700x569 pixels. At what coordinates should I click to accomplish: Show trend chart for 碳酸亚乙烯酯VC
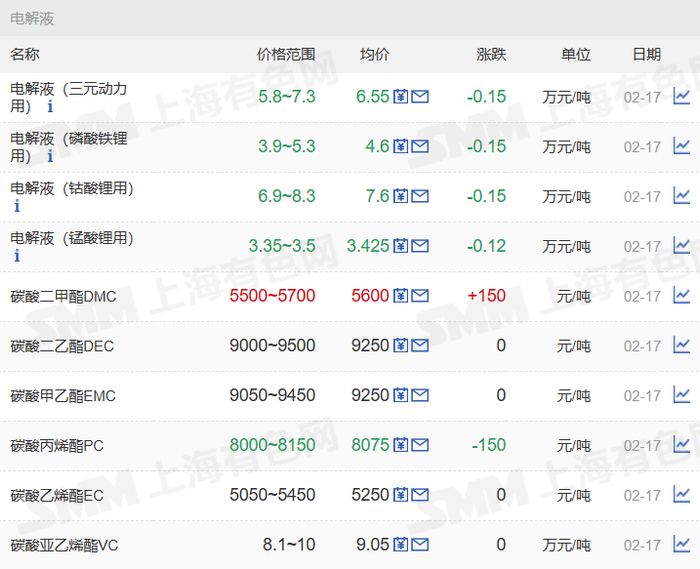coord(681,544)
